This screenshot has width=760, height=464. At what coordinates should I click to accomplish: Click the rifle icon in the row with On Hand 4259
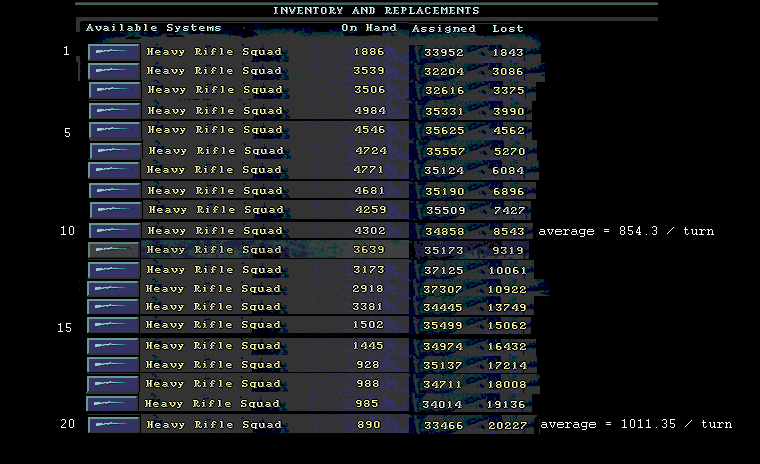tap(116, 210)
